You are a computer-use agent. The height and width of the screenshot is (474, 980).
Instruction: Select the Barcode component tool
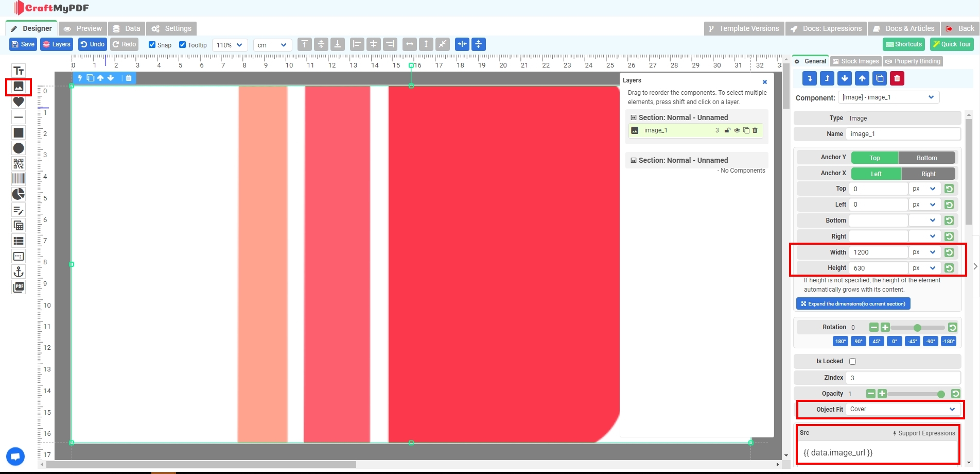click(x=19, y=179)
